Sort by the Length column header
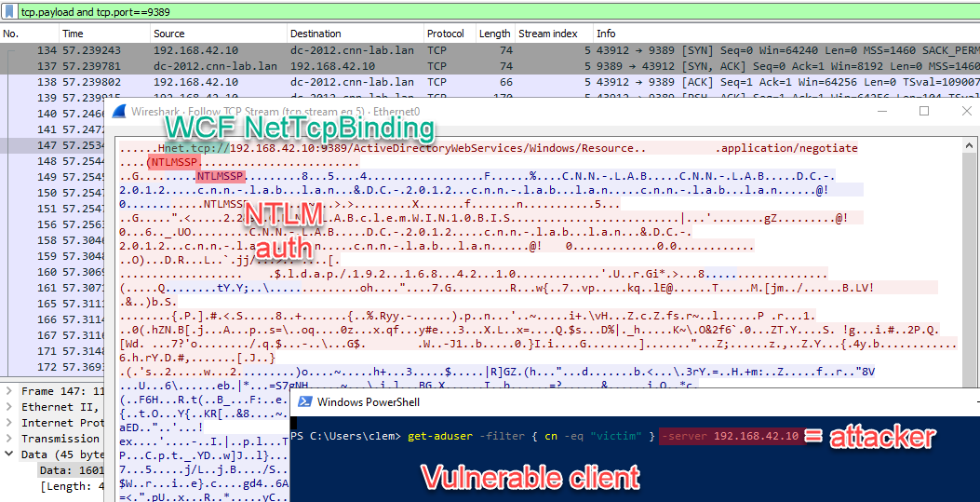 point(494,34)
